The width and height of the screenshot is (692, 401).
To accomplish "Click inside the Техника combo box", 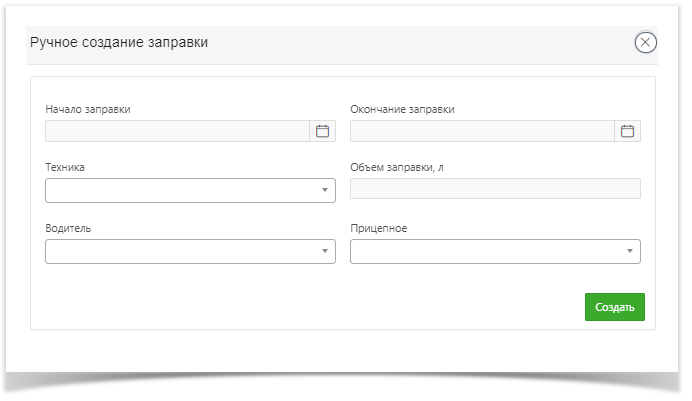I will tap(190, 191).
